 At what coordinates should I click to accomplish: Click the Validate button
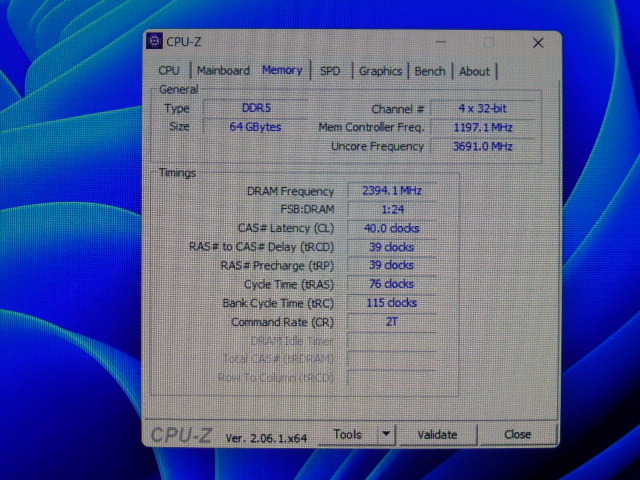[x=437, y=435]
